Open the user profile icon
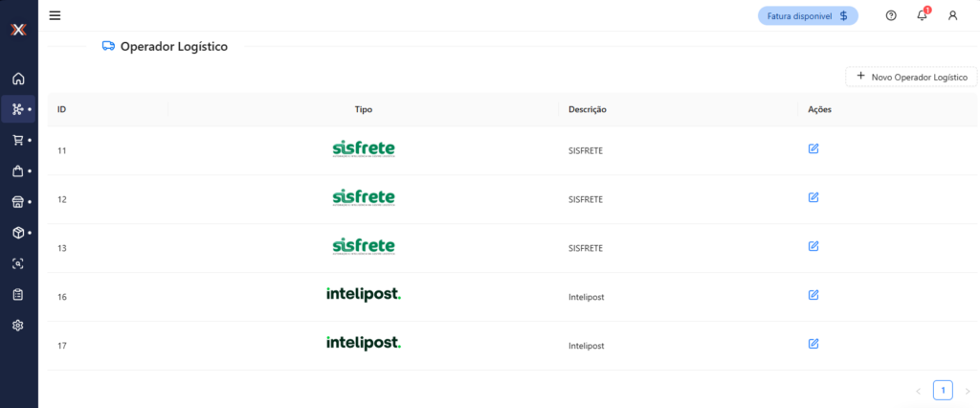 point(952,15)
